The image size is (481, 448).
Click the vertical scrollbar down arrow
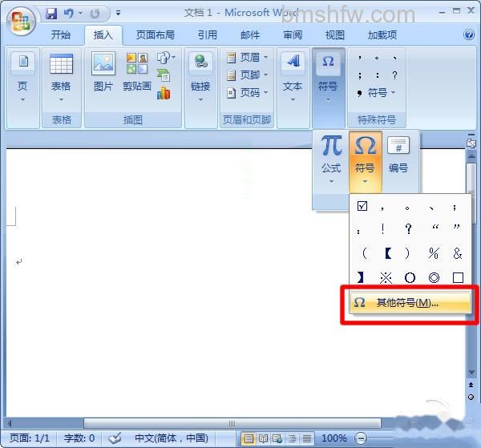point(471,373)
